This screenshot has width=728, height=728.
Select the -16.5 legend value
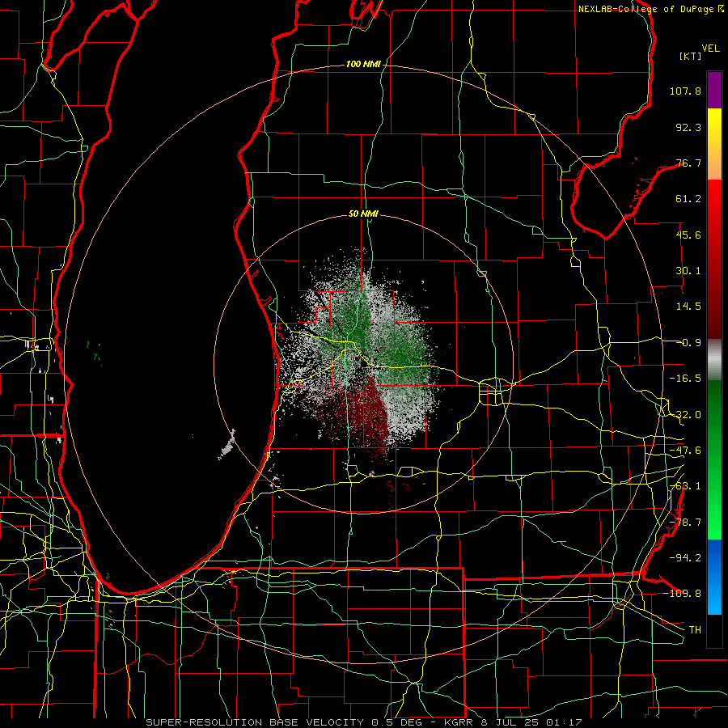pos(685,379)
